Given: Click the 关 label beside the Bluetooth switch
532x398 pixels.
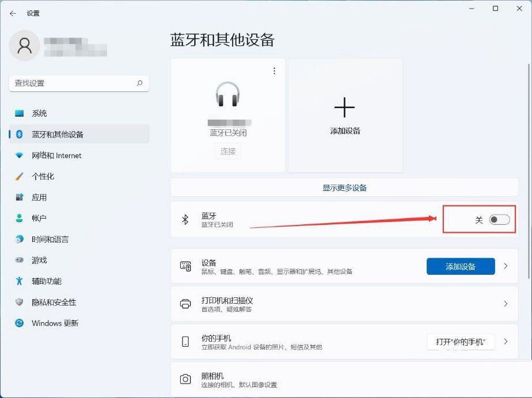Looking at the screenshot, I should (478, 220).
